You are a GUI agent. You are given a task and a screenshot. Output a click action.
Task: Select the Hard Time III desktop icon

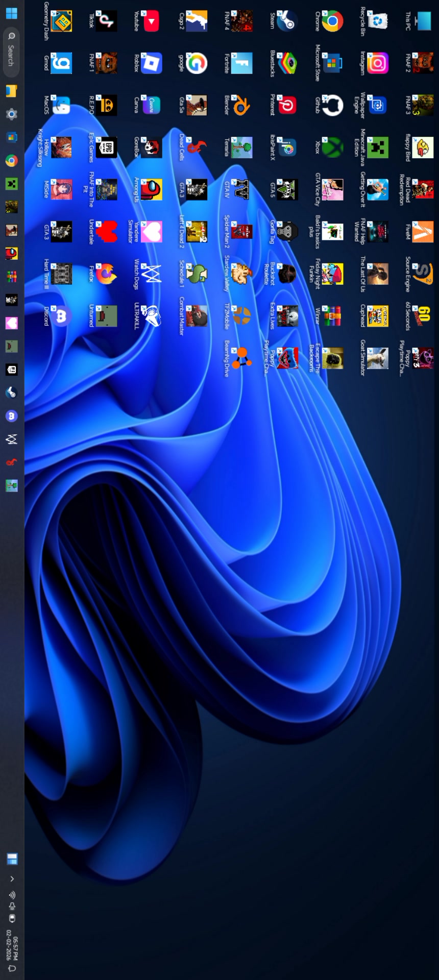(x=61, y=274)
